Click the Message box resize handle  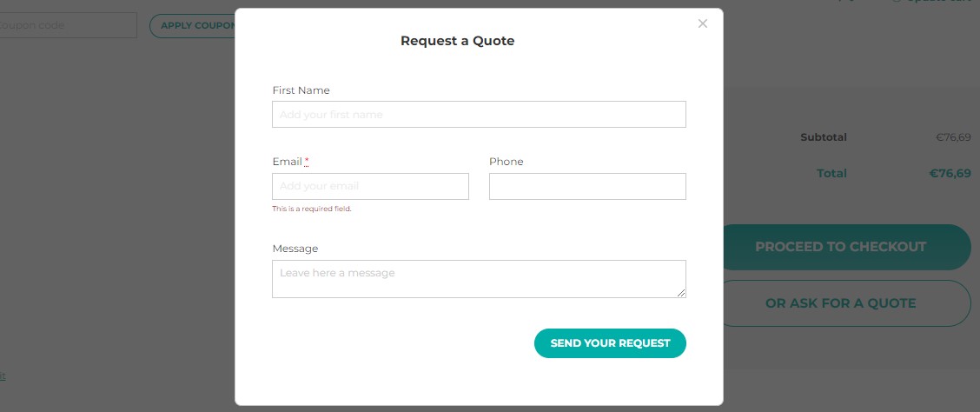click(681, 293)
